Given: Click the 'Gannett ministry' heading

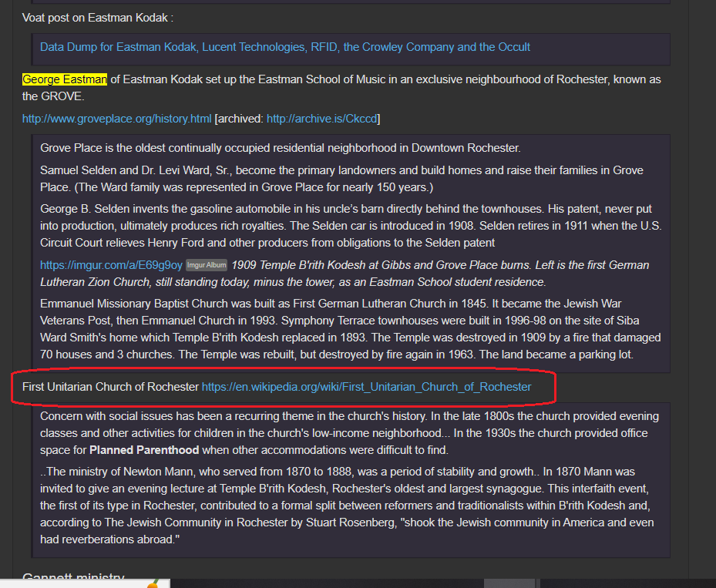Looking at the screenshot, I should coord(73,576).
